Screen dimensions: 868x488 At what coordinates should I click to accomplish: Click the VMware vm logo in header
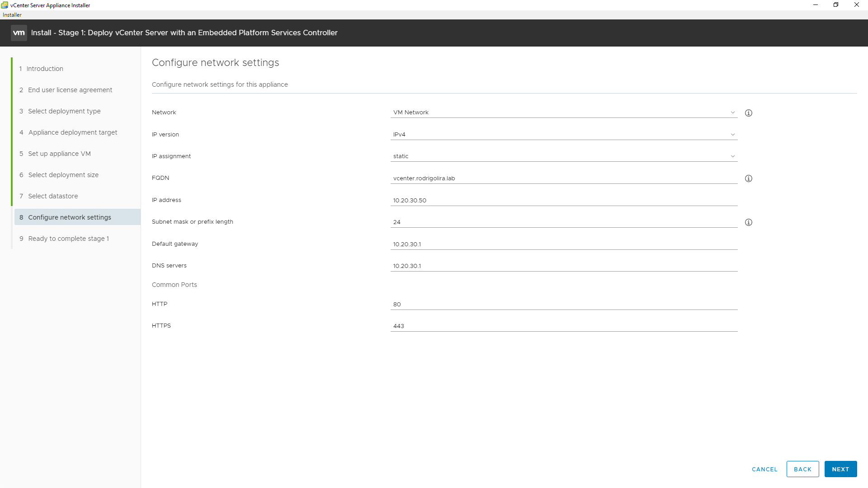19,33
